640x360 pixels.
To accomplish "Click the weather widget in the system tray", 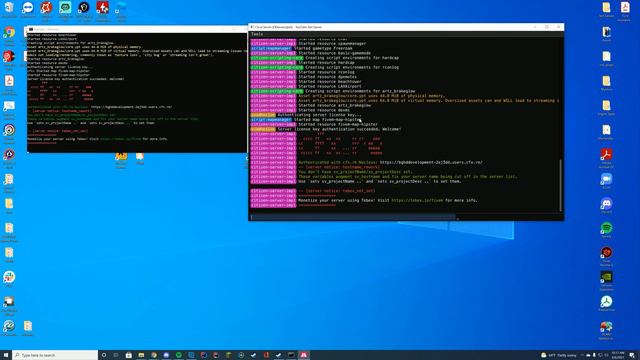I will click(x=558, y=355).
